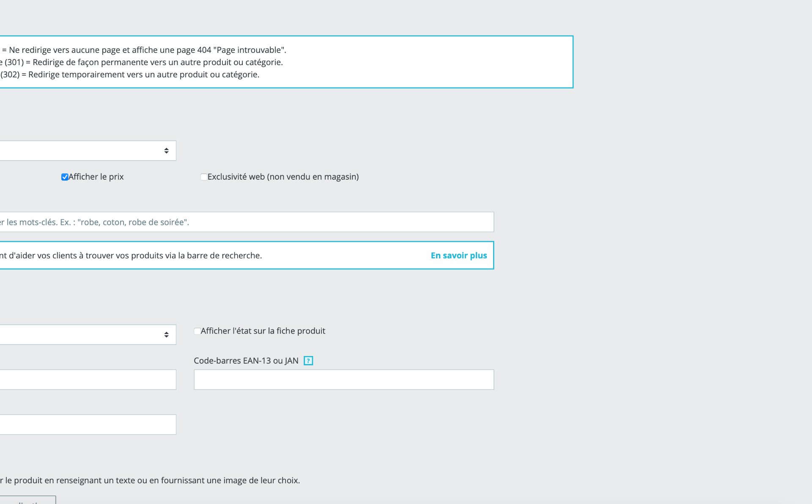Select the text field left of EAN-13 field
Viewport: 812px width, 504px height.
[x=88, y=380]
